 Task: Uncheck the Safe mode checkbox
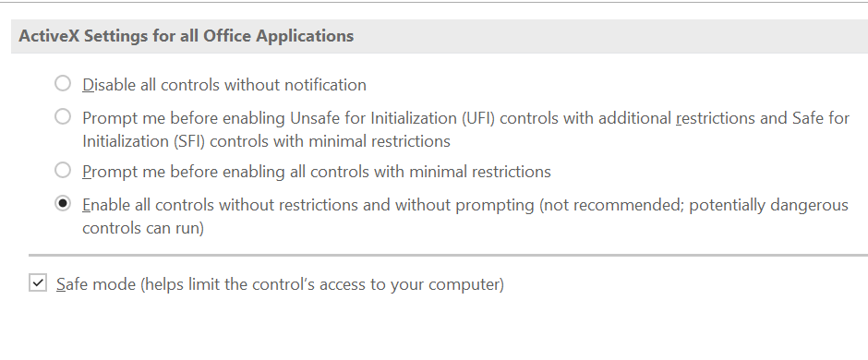(x=38, y=282)
